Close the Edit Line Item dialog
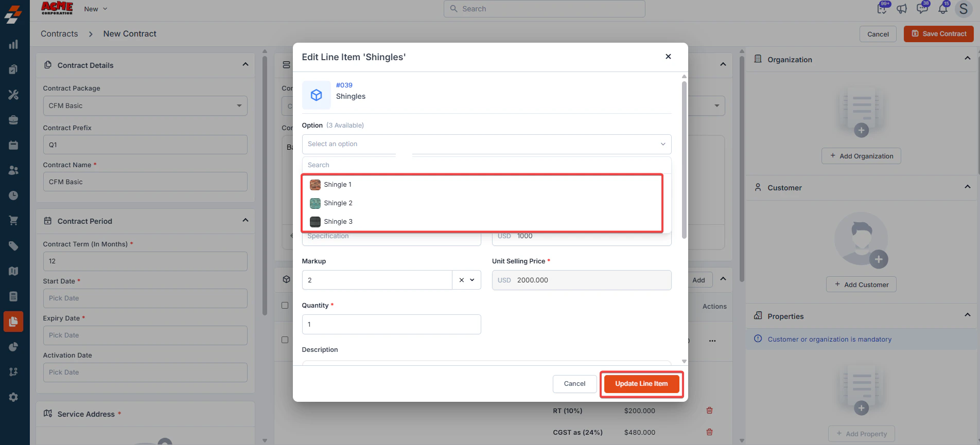 pyautogui.click(x=668, y=57)
